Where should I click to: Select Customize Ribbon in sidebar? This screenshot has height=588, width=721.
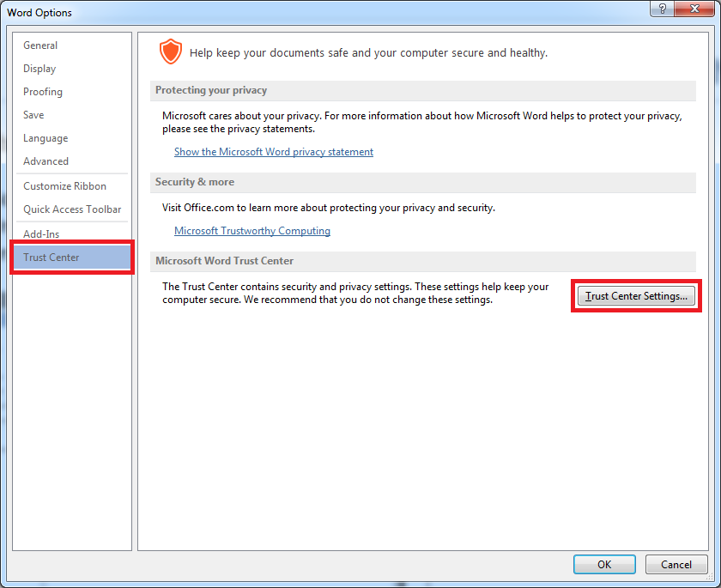(x=65, y=186)
